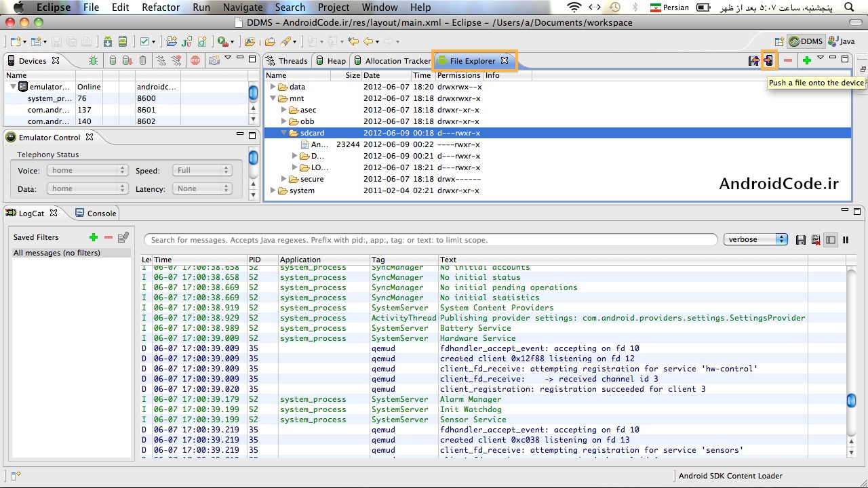This screenshot has height=488, width=868.
Task: Save the LogCat log with the floppy icon
Action: (x=801, y=239)
